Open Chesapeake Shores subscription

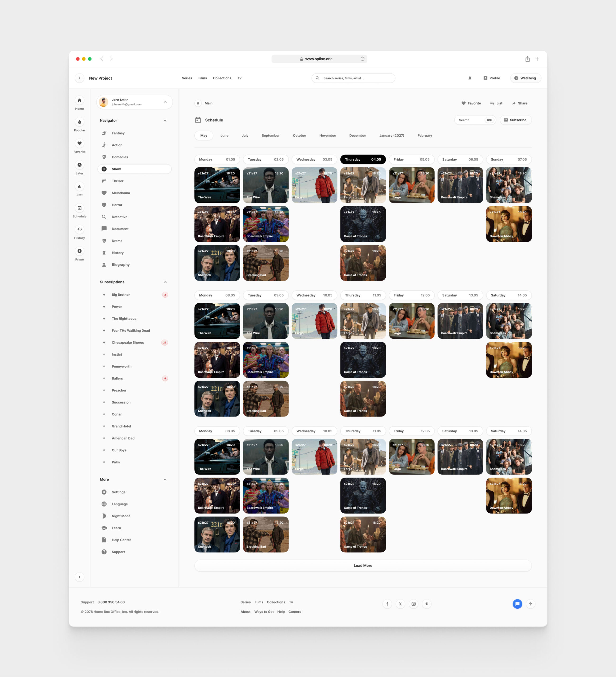click(x=134, y=342)
